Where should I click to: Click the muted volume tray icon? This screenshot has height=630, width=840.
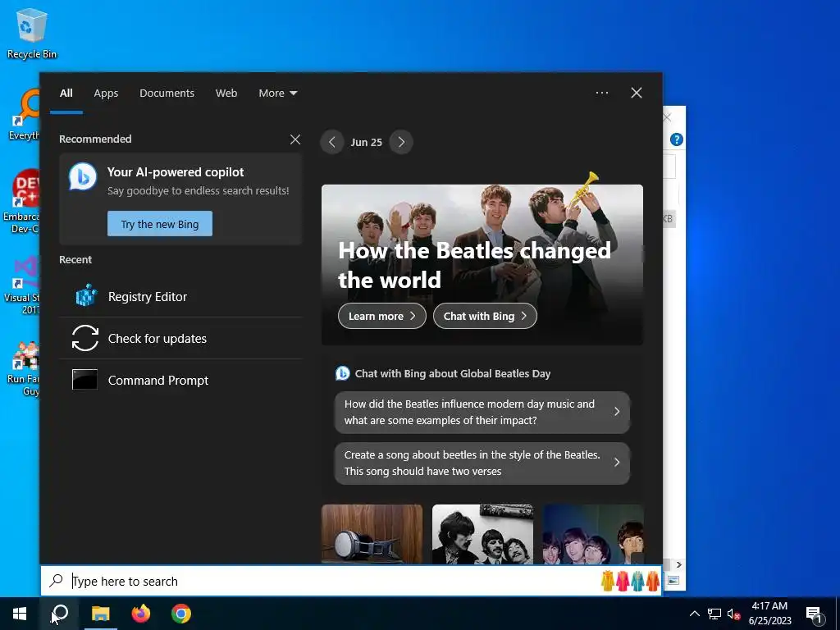(x=734, y=614)
